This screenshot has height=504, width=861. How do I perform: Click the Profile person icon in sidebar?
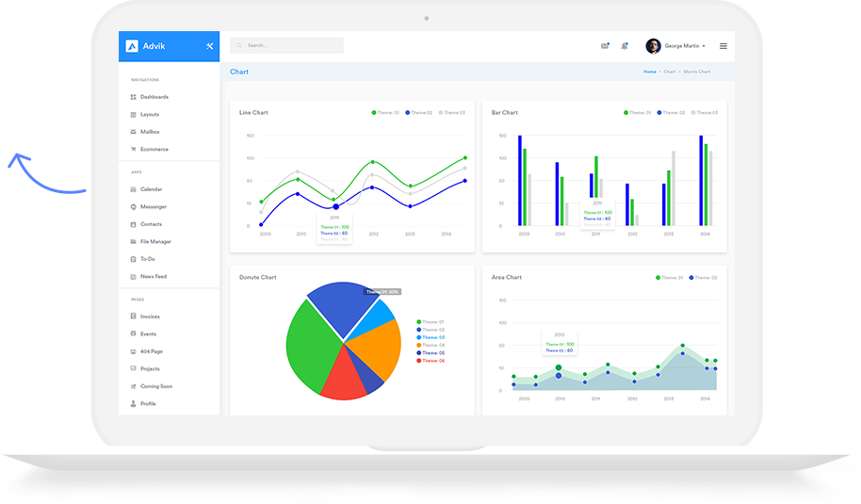point(133,403)
